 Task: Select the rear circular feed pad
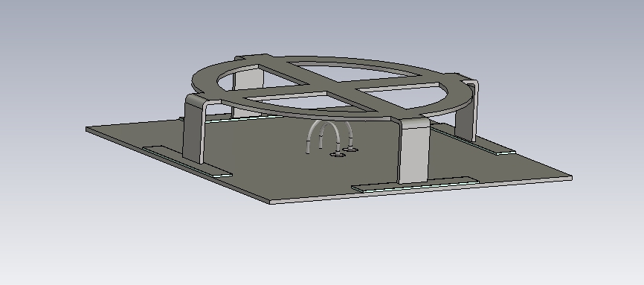coord(350,150)
